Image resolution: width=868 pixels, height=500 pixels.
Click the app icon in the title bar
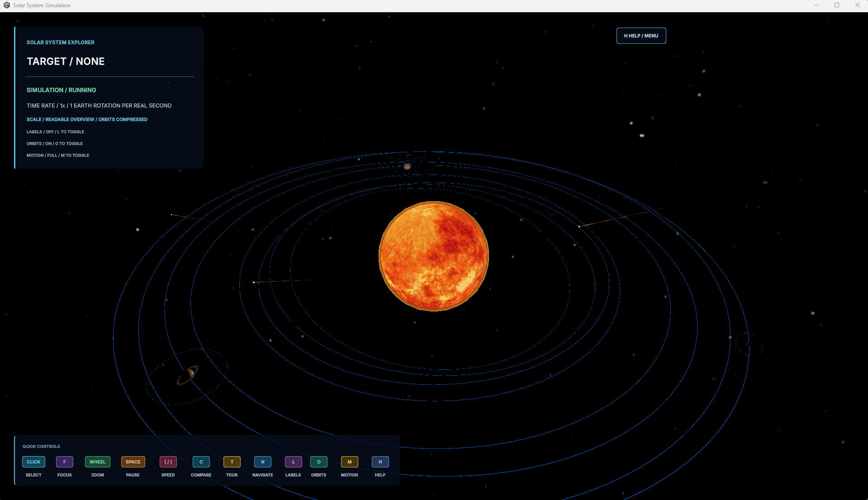click(x=7, y=5)
